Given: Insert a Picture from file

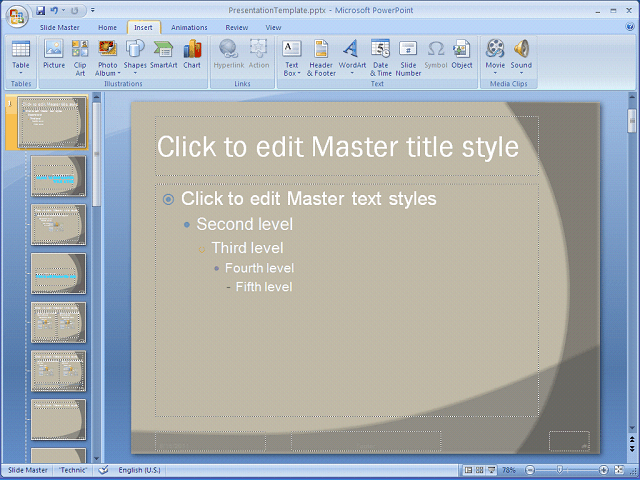Looking at the screenshot, I should 54,54.
